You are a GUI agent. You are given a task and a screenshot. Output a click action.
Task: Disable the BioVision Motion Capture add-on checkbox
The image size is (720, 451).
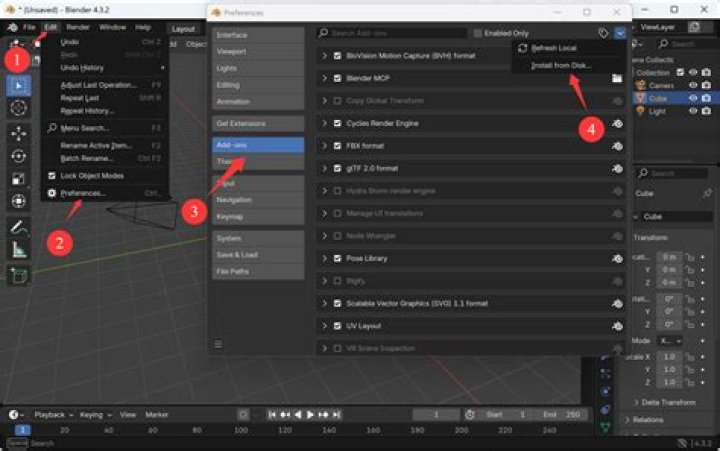(x=338, y=56)
